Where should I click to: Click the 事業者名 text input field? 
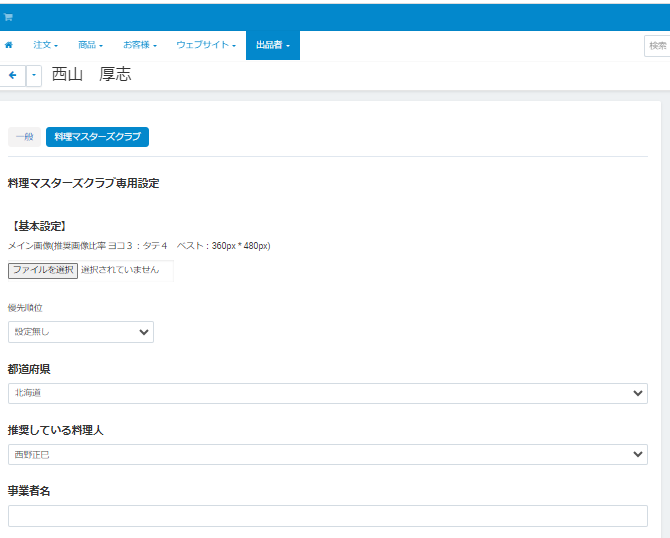[x=327, y=516]
